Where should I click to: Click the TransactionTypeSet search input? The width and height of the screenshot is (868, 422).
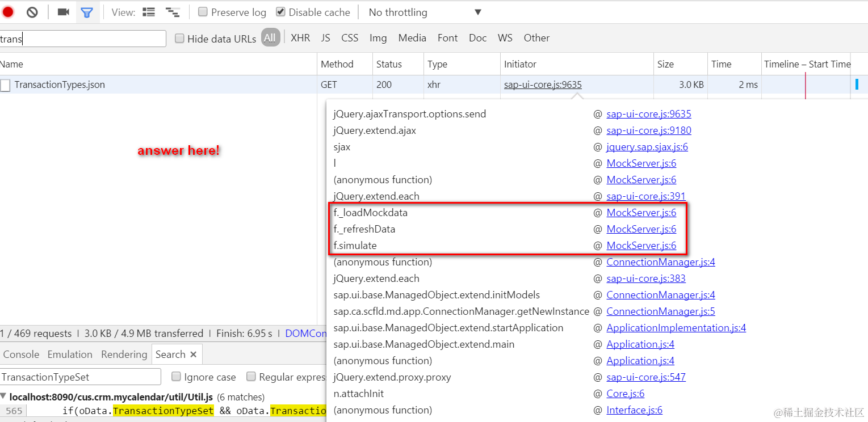(x=80, y=377)
